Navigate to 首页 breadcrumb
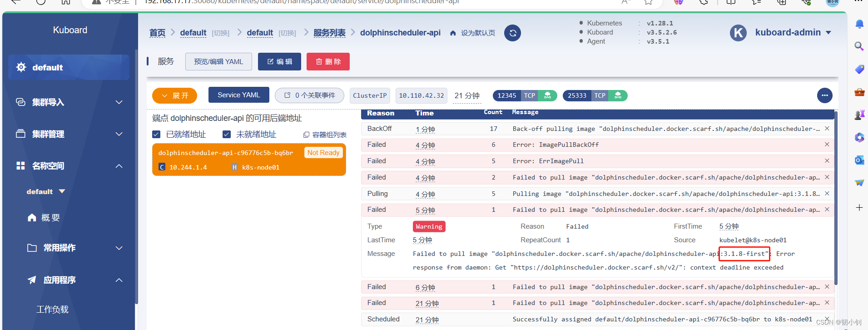The height and width of the screenshot is (330, 868). pyautogui.click(x=157, y=33)
